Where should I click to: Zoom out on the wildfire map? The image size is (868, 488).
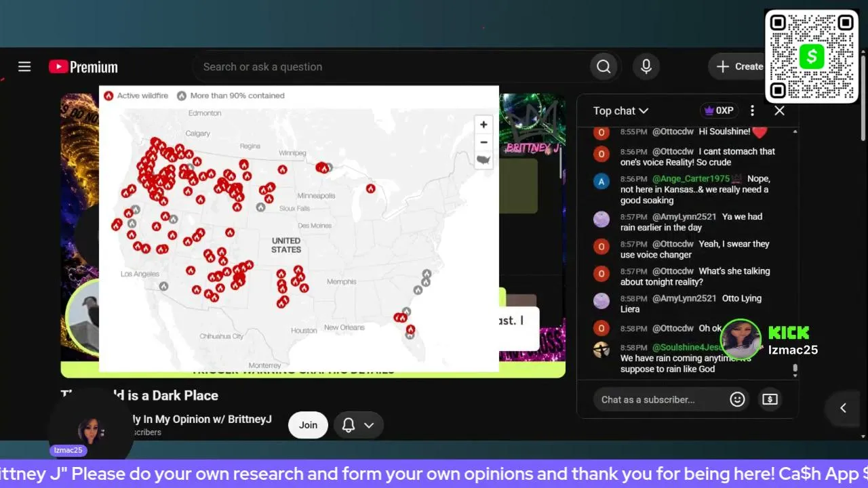484,142
